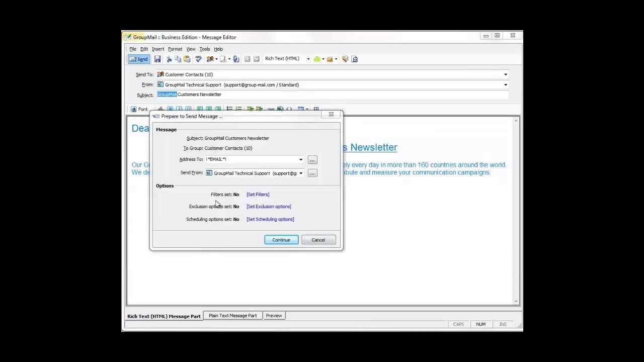Viewport: 644px width, 362px height.
Task: Save the message with the floppy disk icon
Action: (x=157, y=59)
